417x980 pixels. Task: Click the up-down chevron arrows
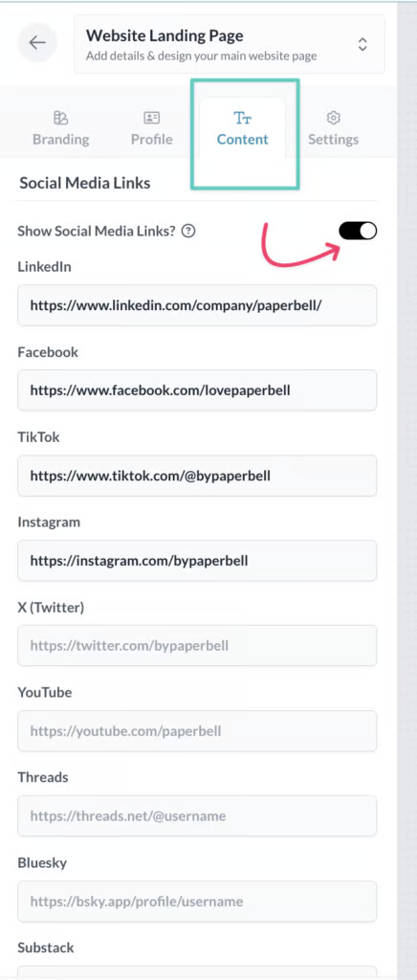pos(362,44)
